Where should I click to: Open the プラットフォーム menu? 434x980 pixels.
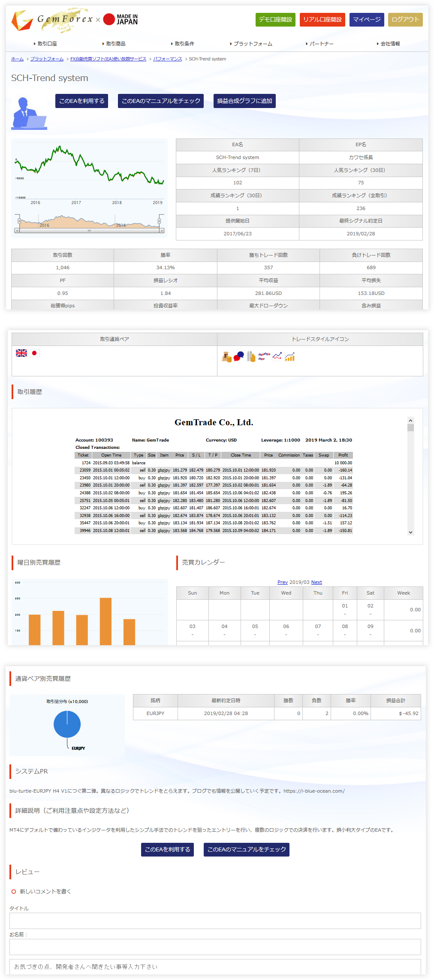click(x=251, y=44)
